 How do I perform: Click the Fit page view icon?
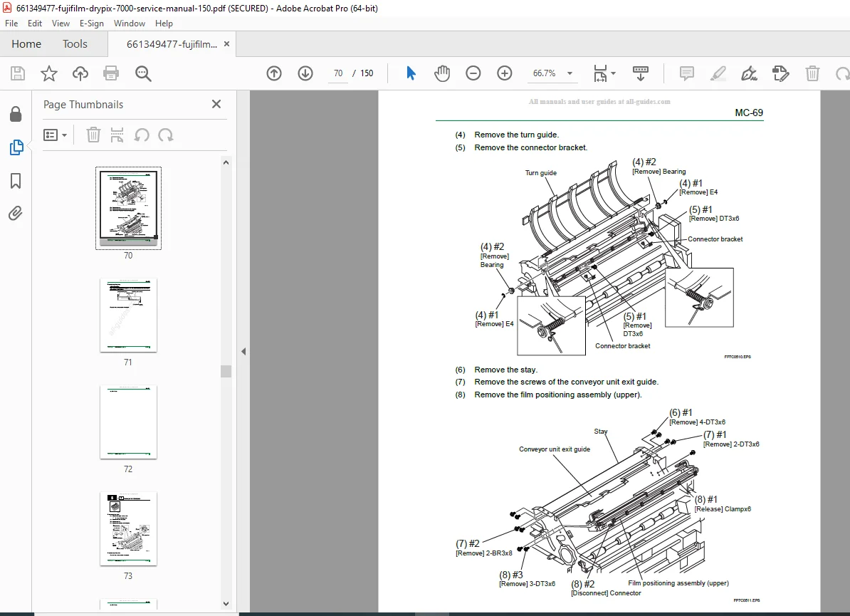(x=600, y=73)
